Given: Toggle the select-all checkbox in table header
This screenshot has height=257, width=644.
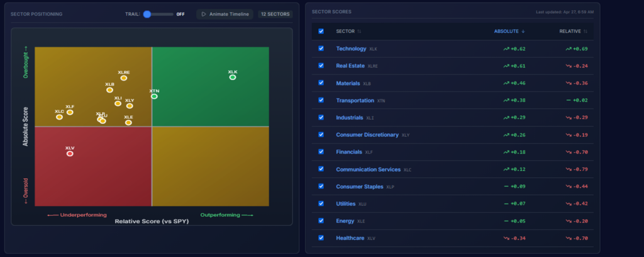Looking at the screenshot, I should click(321, 31).
